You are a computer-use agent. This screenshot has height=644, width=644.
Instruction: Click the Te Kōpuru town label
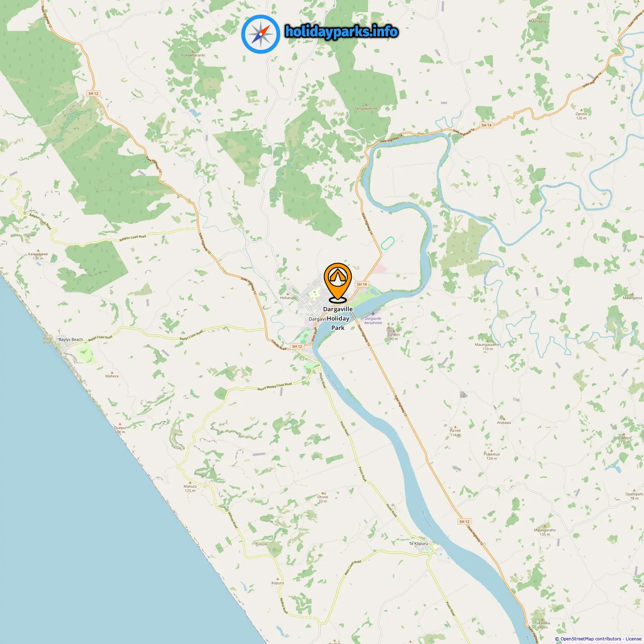pos(419,543)
